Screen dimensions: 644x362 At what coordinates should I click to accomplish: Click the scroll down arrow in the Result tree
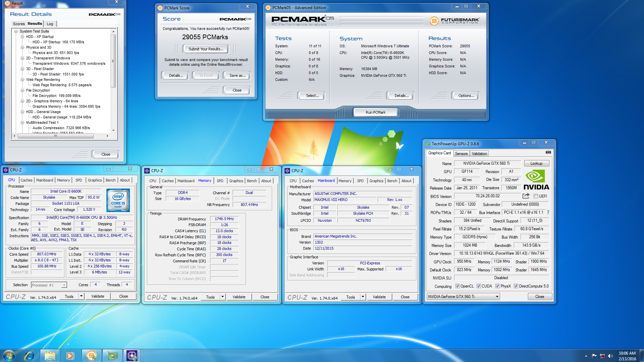(x=113, y=130)
